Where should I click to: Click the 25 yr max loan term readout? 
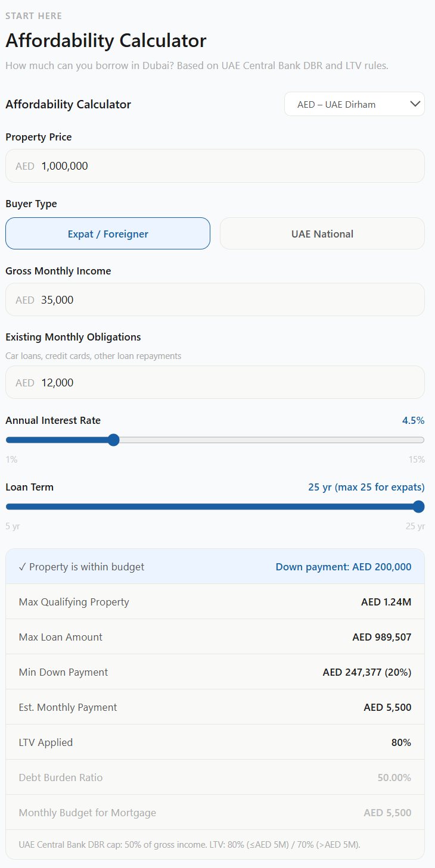pyautogui.click(x=366, y=487)
